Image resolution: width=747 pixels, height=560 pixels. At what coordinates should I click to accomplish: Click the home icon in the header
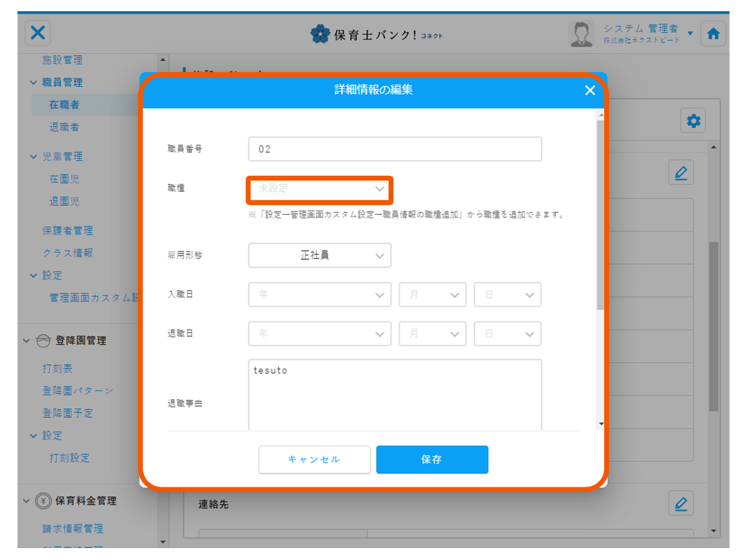point(713,34)
